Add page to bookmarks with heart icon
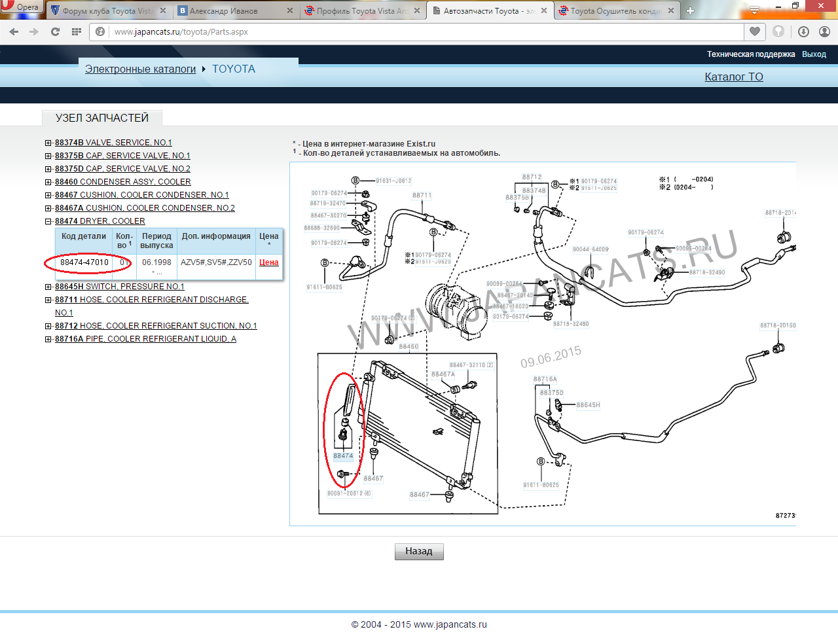838x644 pixels. (755, 31)
